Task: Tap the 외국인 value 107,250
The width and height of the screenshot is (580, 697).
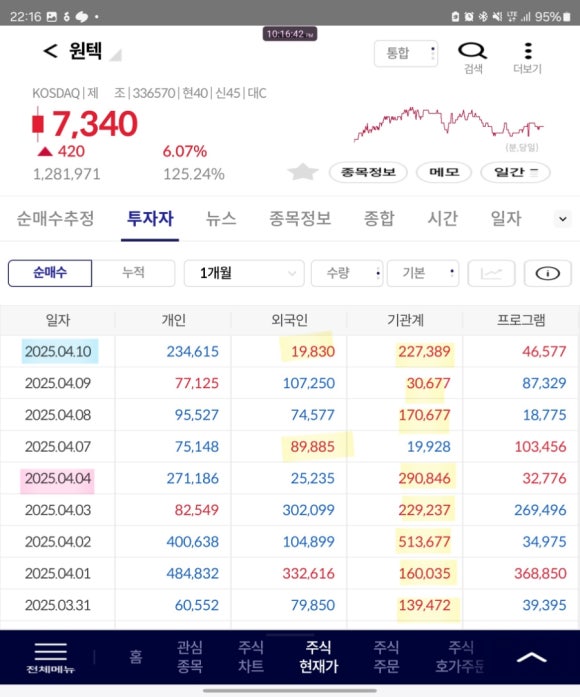Action: coord(309,383)
